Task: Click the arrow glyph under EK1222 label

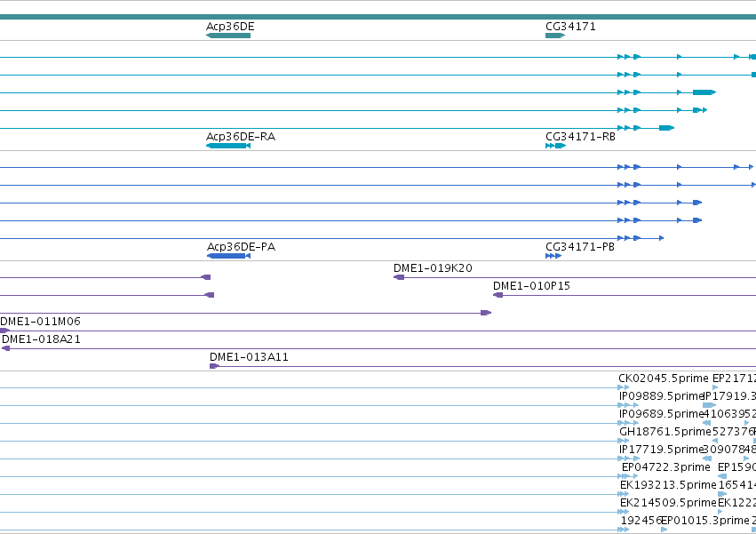Action: [720, 512]
